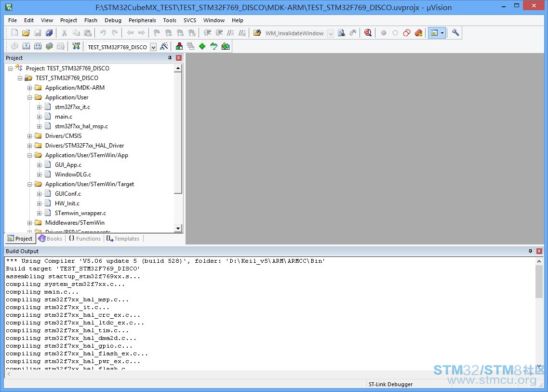The width and height of the screenshot is (548, 392).
Task: Expand the Drivers/CMSIS folder
Action: 30,136
